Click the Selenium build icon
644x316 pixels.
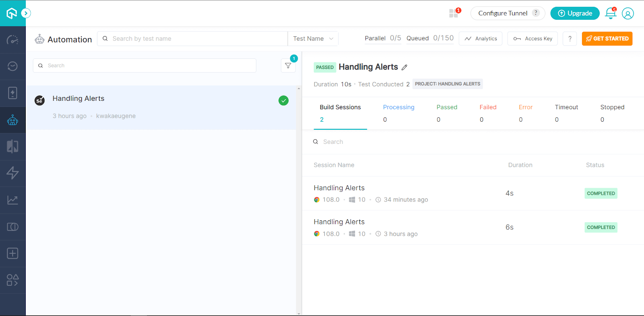pyautogui.click(x=39, y=100)
